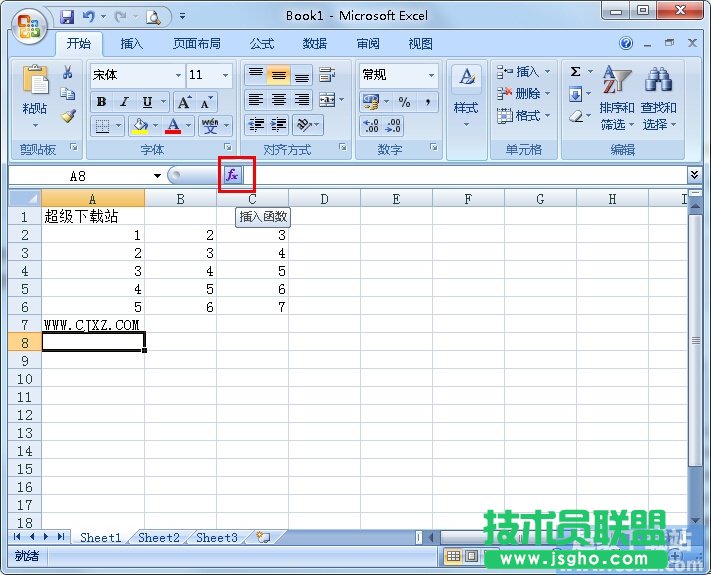Expand the Name Box dropdown arrow

[x=157, y=175]
